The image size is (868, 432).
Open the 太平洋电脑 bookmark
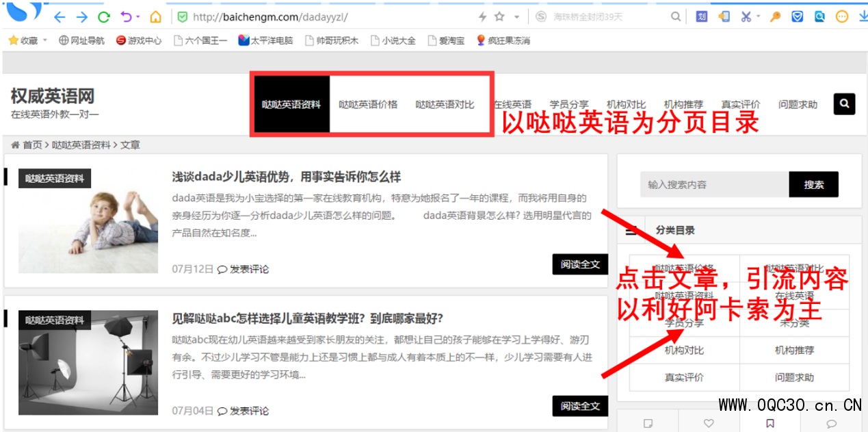point(265,40)
